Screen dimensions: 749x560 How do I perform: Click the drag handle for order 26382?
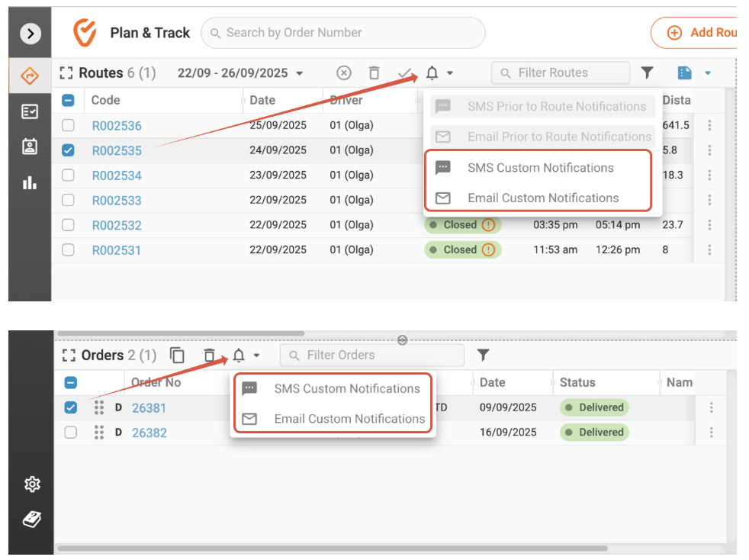tap(99, 433)
